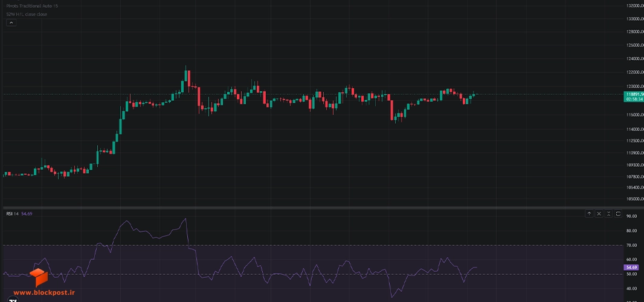Click the 122000 price scale label
The height and width of the screenshot is (302, 644).
point(635,72)
